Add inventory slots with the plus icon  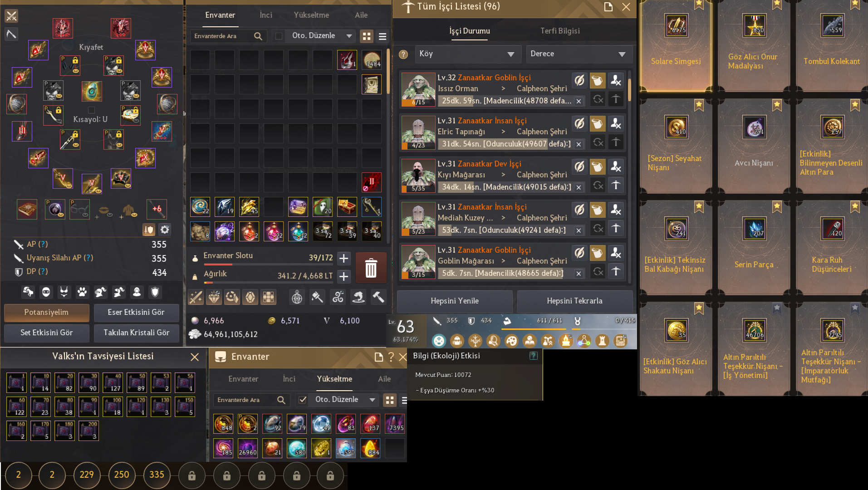[344, 258]
